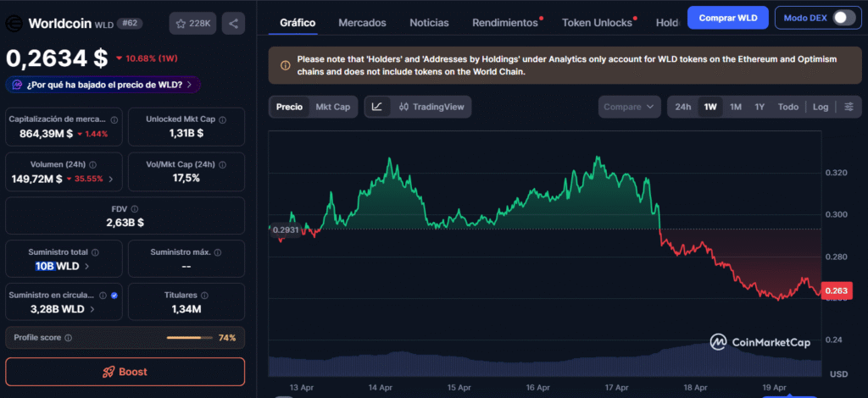This screenshot has width=868, height=398.
Task: Click the info icon next to Titulares
Action: (x=204, y=296)
